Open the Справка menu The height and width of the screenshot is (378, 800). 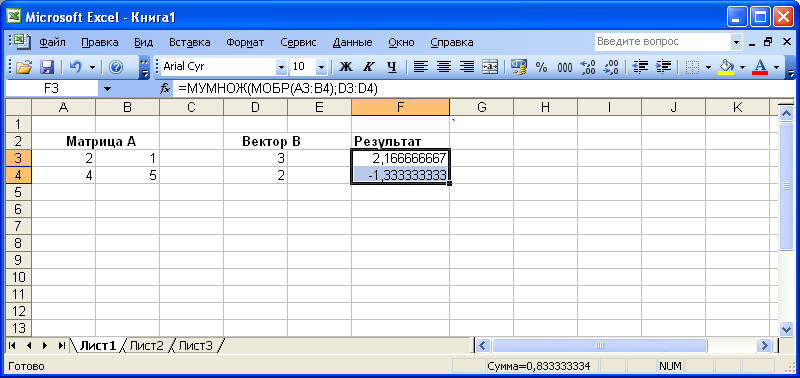pyautogui.click(x=452, y=42)
